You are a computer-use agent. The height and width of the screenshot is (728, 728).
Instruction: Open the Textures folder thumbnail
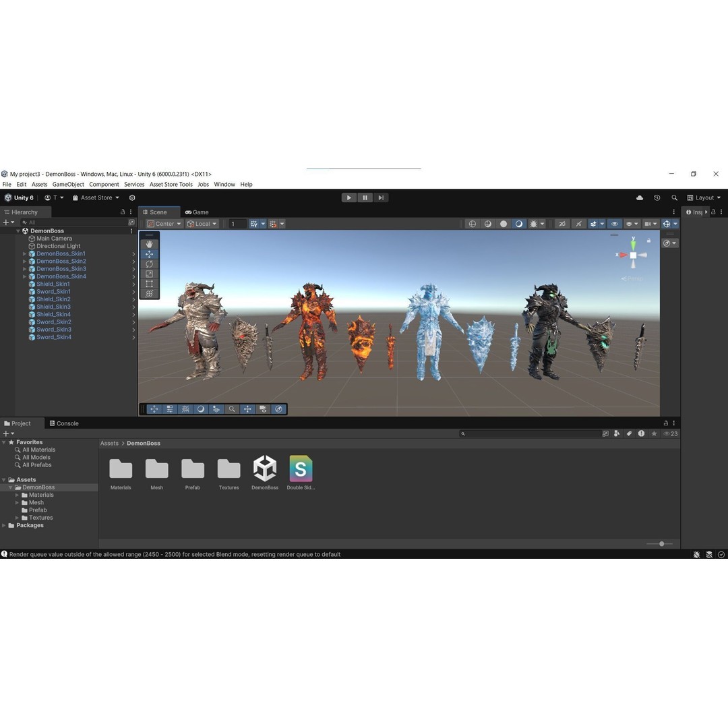(229, 473)
